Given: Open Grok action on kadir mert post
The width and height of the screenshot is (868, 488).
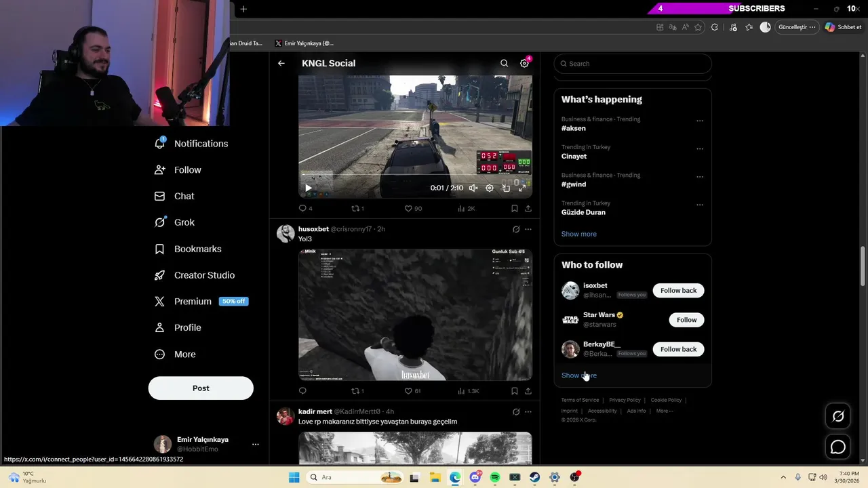Looking at the screenshot, I should (516, 411).
